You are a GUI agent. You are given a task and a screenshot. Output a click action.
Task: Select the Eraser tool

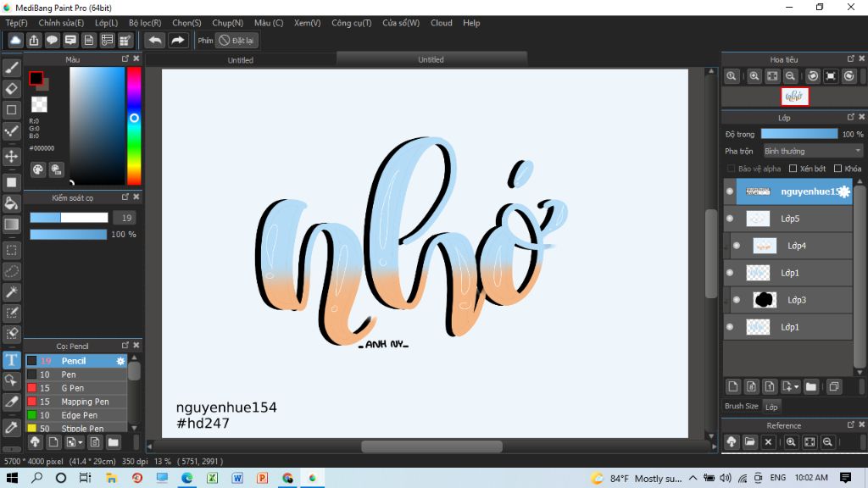pyautogui.click(x=12, y=88)
